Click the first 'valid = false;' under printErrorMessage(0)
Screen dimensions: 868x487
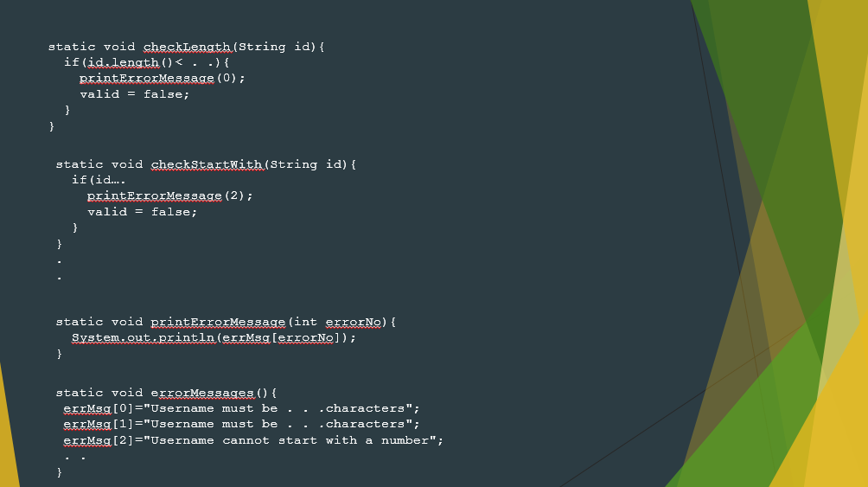(135, 94)
